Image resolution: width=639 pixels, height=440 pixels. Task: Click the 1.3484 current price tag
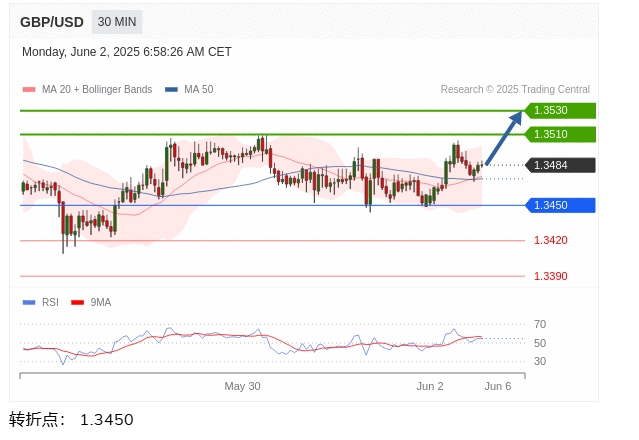(x=560, y=165)
